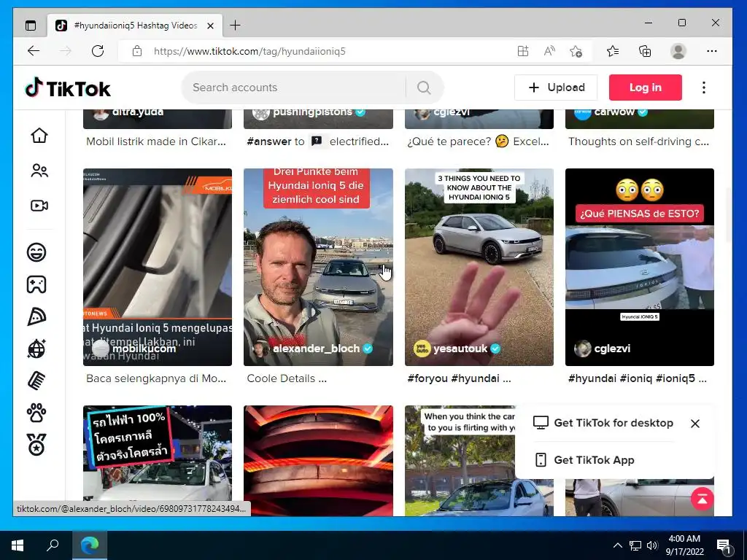Open the notification center icon
The image size is (747, 560).
coord(724,545)
